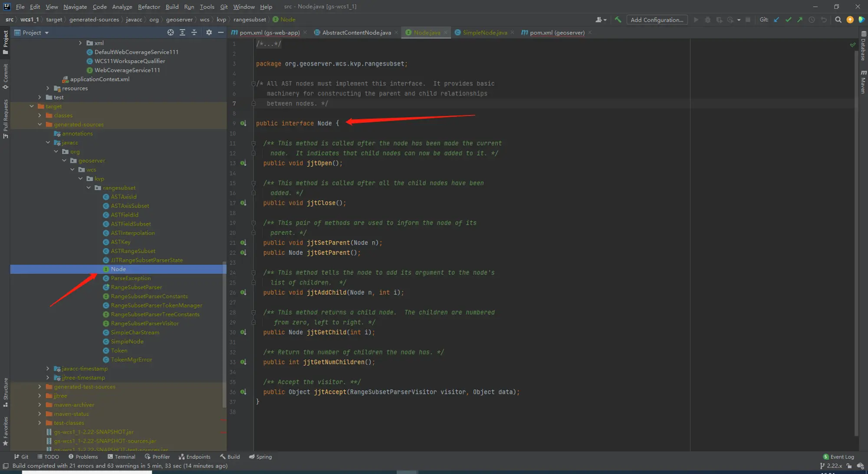Click the Git update project arrow

point(776,20)
